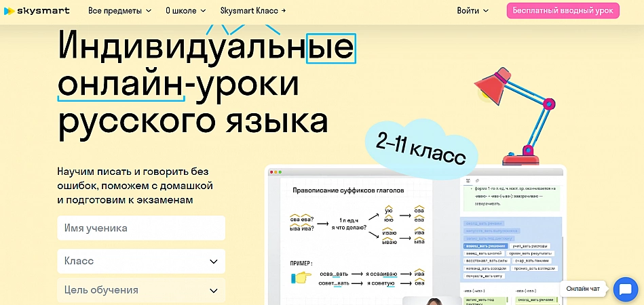Screen dimensions: 644x305
Task: Open the "Цель обучения" dropdown
Action: click(141, 290)
